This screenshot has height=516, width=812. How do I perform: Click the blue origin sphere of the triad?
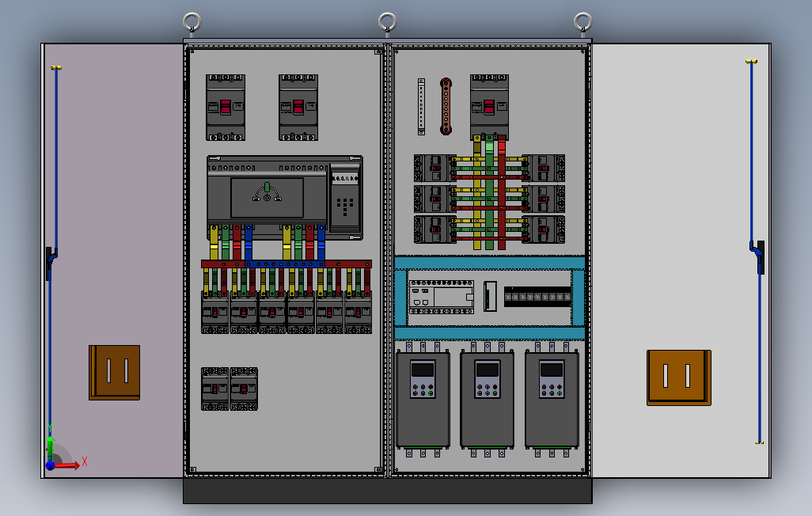[50, 465]
